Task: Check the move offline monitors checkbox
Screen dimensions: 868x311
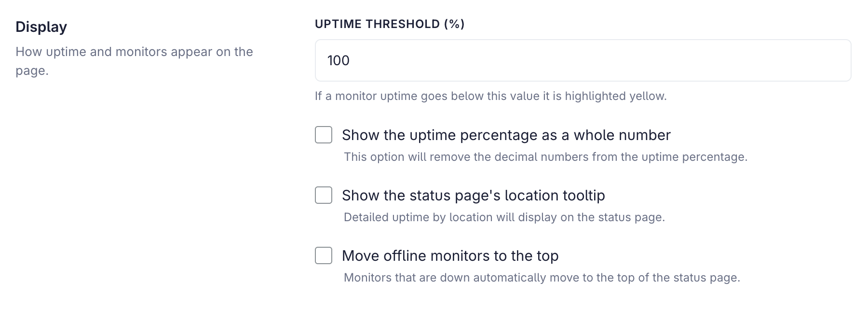Action: tap(324, 255)
